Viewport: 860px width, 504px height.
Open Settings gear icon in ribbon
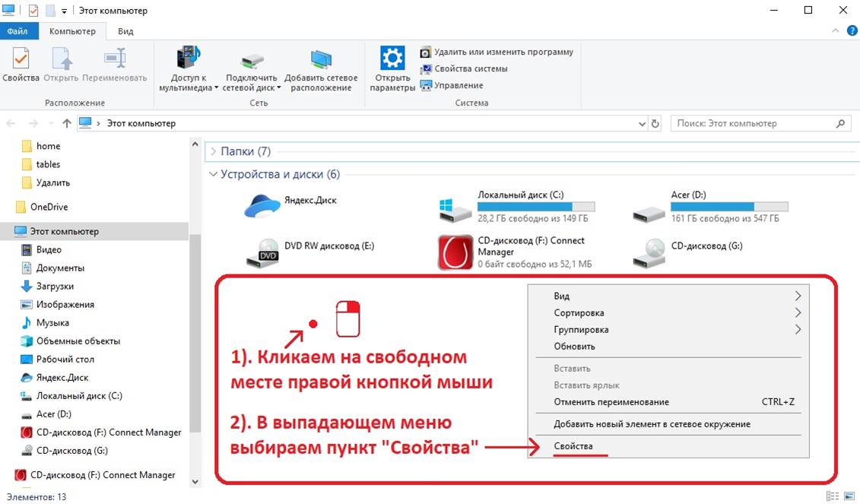pyautogui.click(x=392, y=58)
